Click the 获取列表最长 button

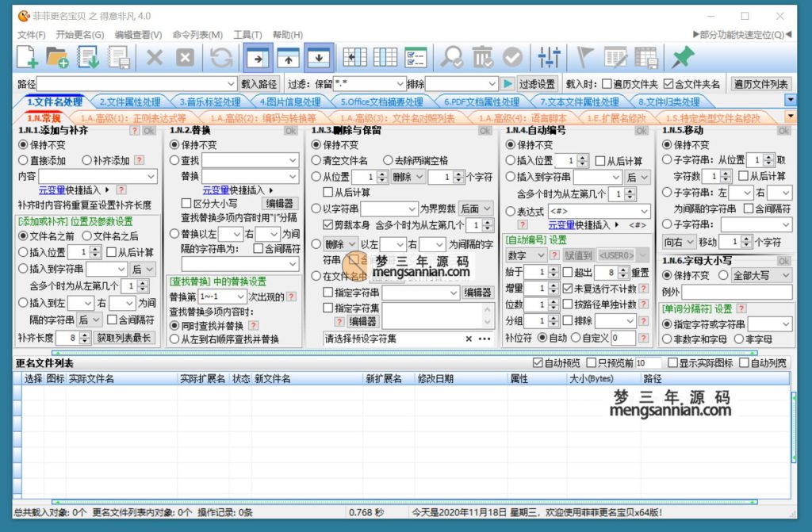click(124, 339)
